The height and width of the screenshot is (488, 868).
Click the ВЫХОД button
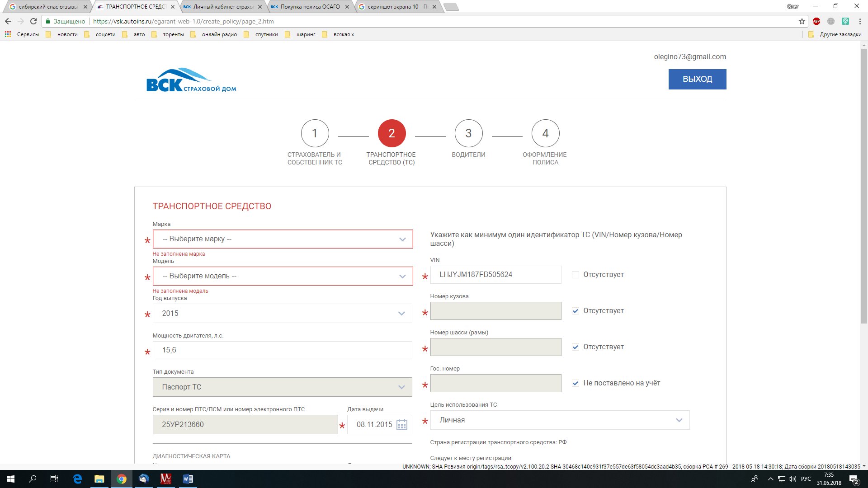pyautogui.click(x=697, y=79)
